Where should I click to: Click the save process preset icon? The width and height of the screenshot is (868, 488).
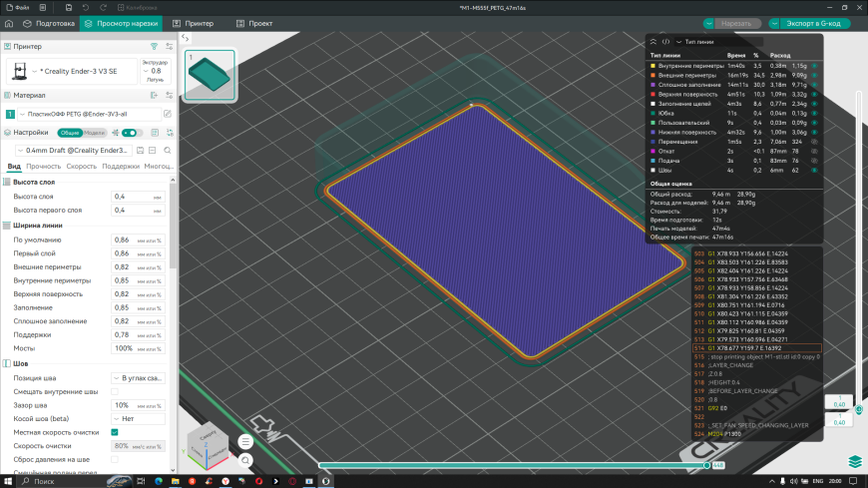tap(141, 150)
